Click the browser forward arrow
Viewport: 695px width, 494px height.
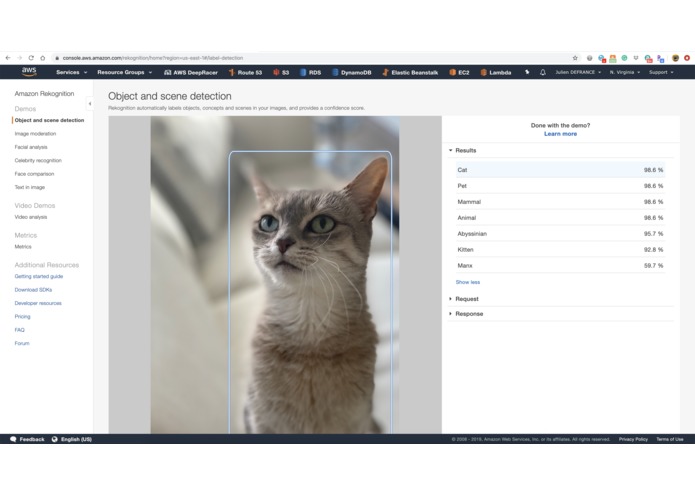tap(20, 58)
